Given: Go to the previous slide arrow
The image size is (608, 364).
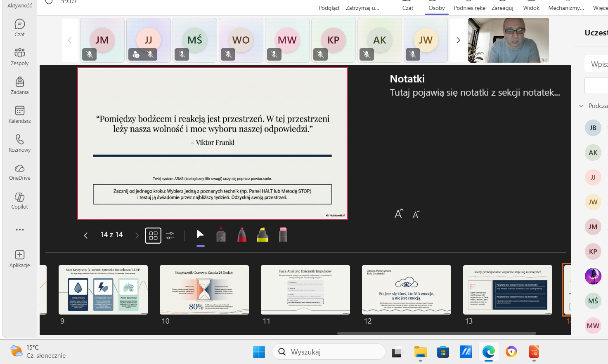Looking at the screenshot, I should point(86,235).
